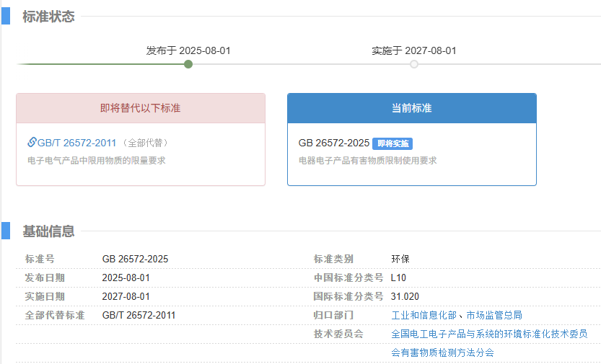The width and height of the screenshot is (601, 364).
Task: Click the 电子电气产品中限用物质的限量要求 description
Action: [97, 160]
